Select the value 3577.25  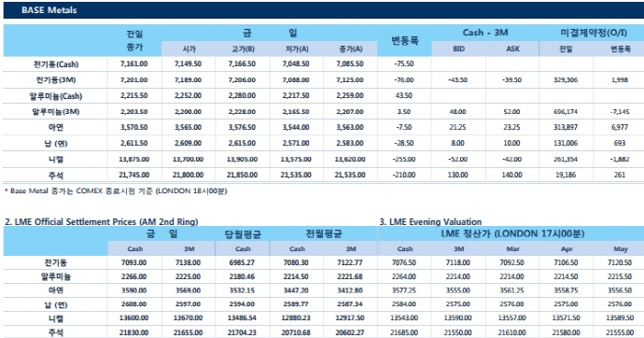coord(404,290)
